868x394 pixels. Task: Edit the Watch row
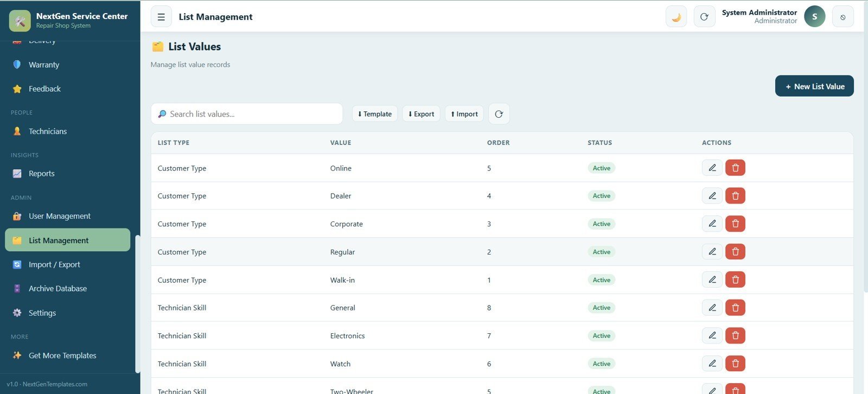tap(712, 364)
